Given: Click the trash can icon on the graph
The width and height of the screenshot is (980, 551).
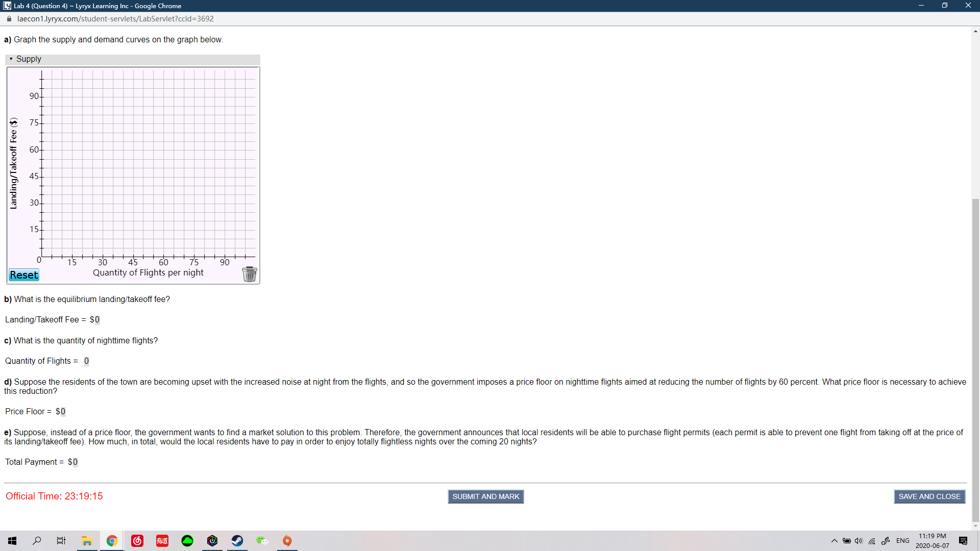Looking at the screenshot, I should [x=249, y=274].
